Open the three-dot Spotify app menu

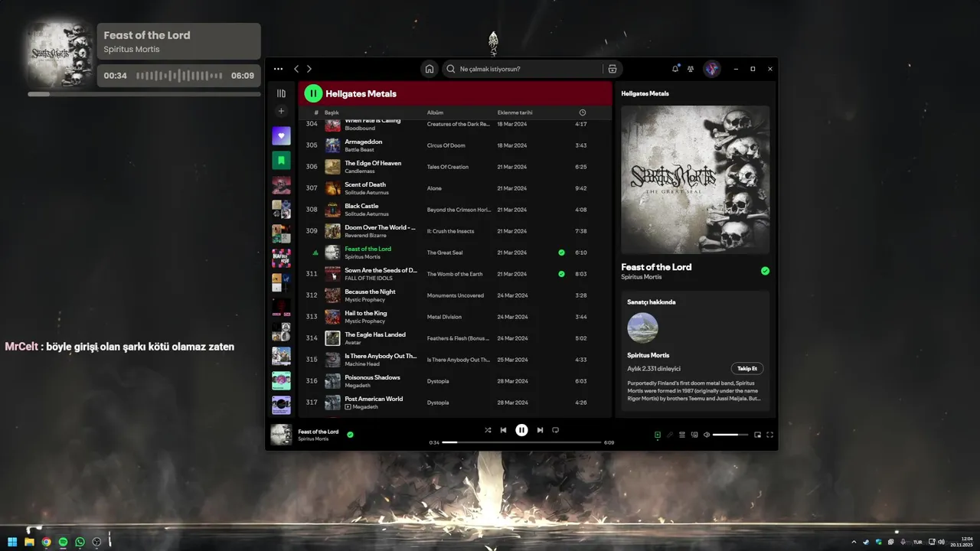278,69
